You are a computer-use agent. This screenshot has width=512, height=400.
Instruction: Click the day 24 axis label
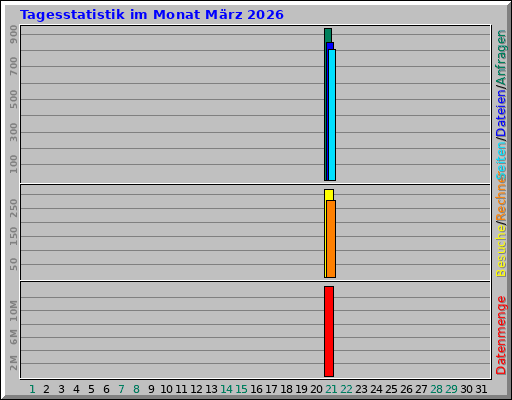tap(376, 389)
